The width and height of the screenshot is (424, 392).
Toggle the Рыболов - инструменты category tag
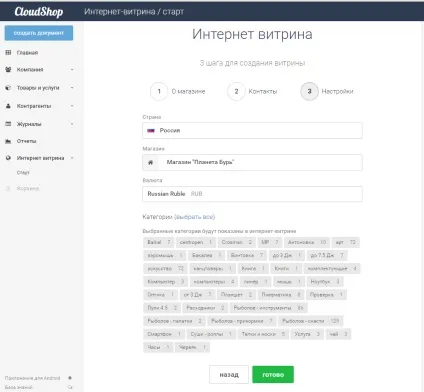coord(268,308)
